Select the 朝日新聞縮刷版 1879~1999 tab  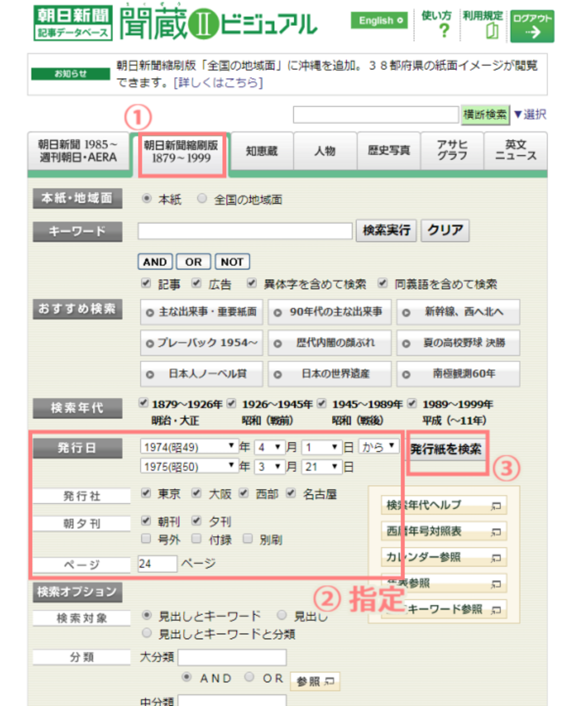coord(181,152)
